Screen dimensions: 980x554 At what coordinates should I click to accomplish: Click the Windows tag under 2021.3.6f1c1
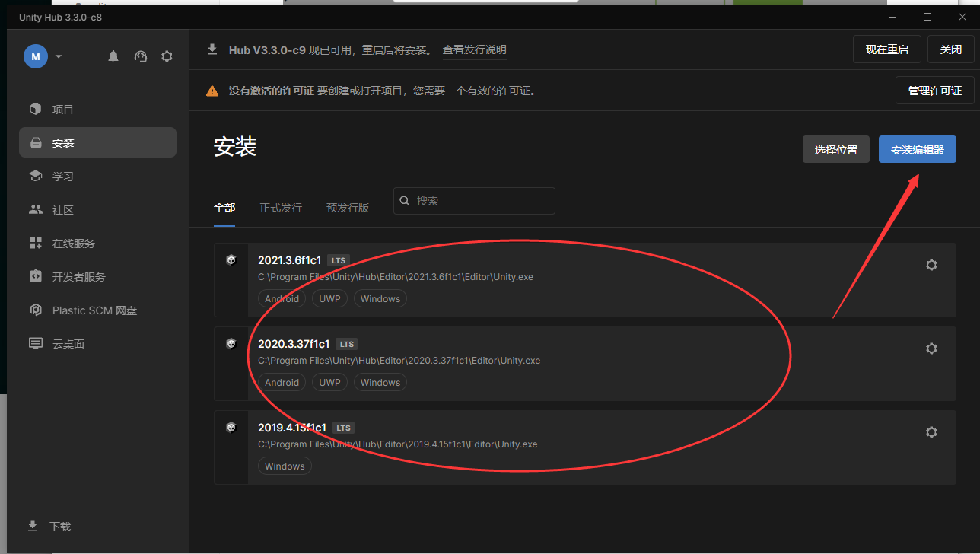coord(380,299)
